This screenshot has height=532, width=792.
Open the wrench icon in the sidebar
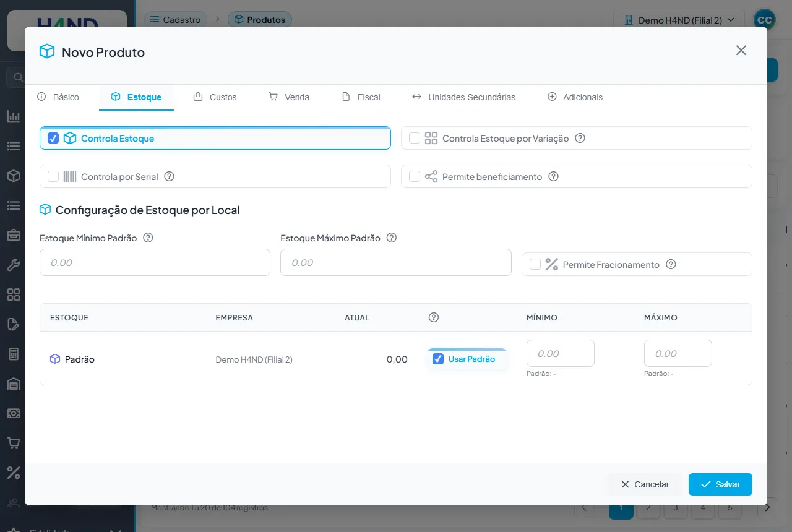13,265
